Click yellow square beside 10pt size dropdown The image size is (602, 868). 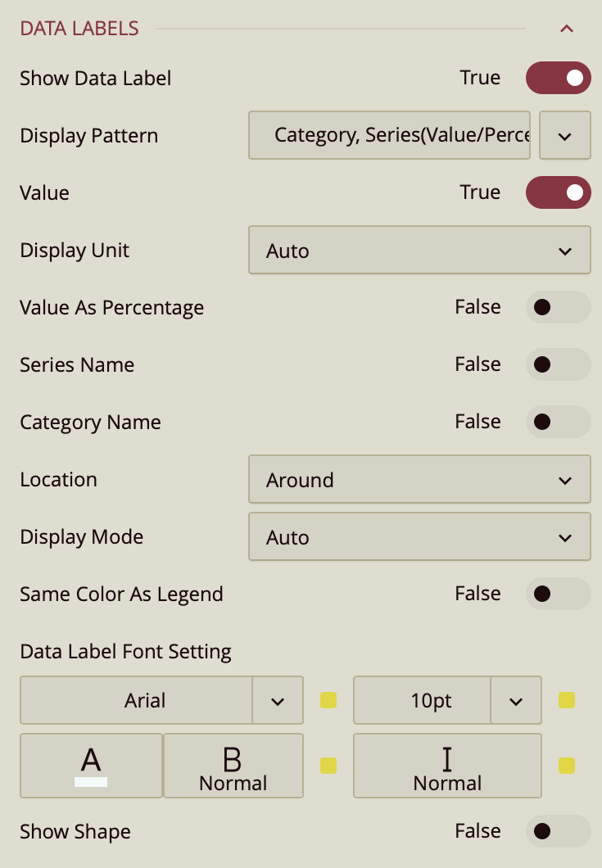pyautogui.click(x=566, y=700)
